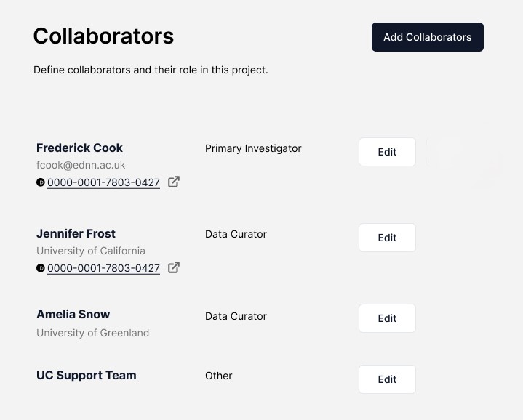
Task: Click the Primary Investigator role label
Action: pyautogui.click(x=253, y=148)
